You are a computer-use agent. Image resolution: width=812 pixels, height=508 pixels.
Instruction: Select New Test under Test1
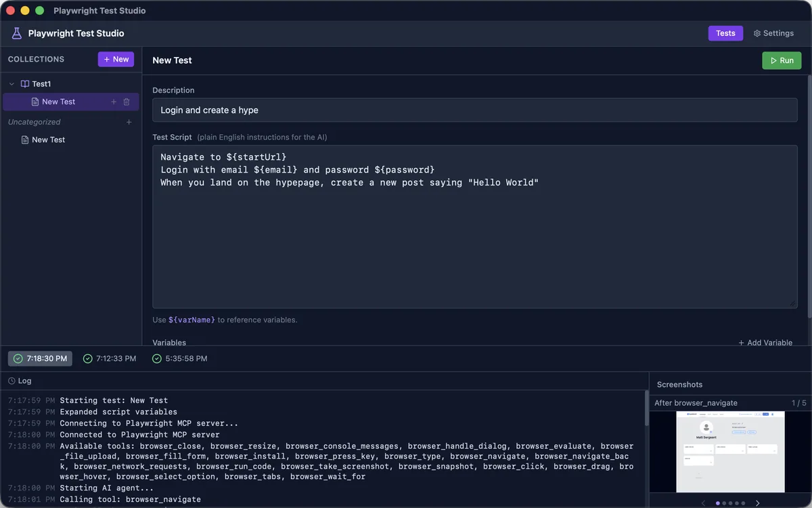click(x=71, y=102)
